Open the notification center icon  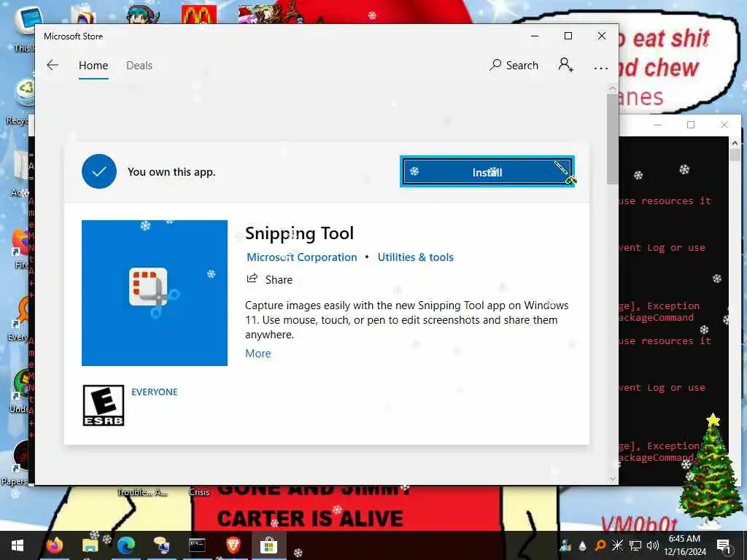(723, 545)
